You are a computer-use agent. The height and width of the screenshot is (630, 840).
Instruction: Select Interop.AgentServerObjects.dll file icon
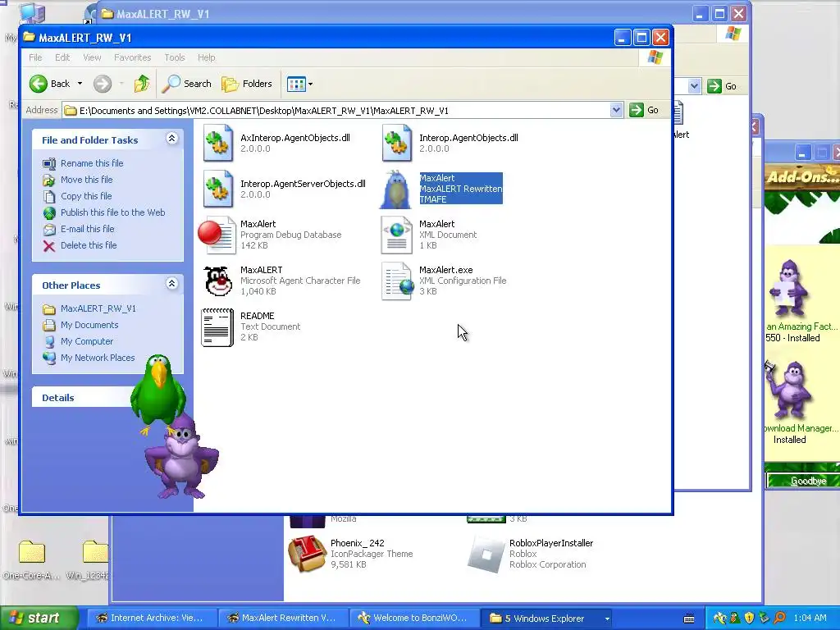coord(217,189)
